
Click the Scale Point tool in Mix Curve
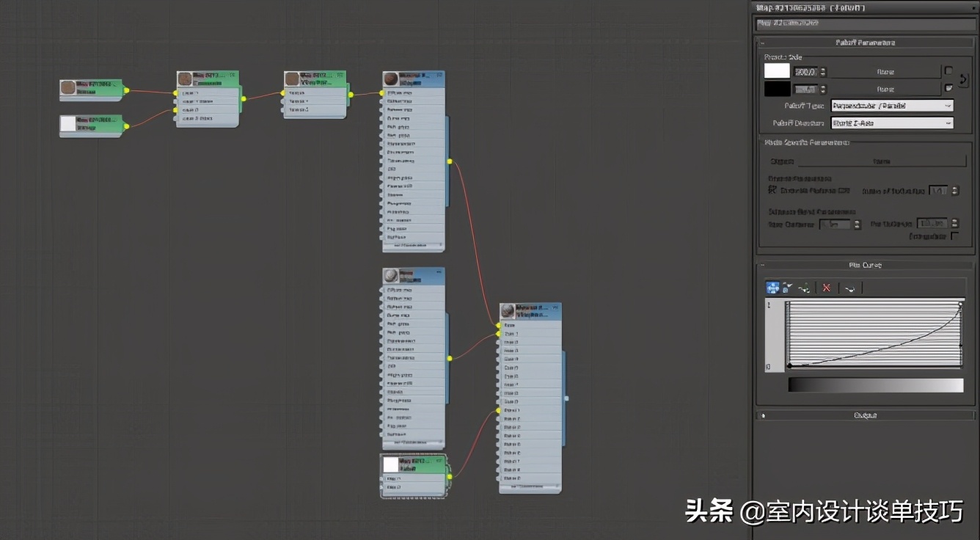(x=788, y=288)
